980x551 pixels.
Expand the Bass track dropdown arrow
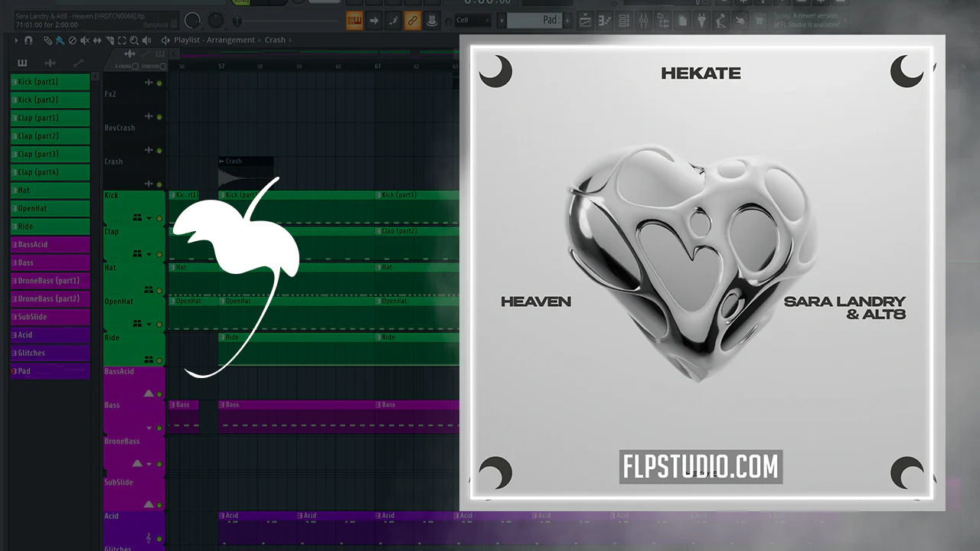pyautogui.click(x=149, y=429)
